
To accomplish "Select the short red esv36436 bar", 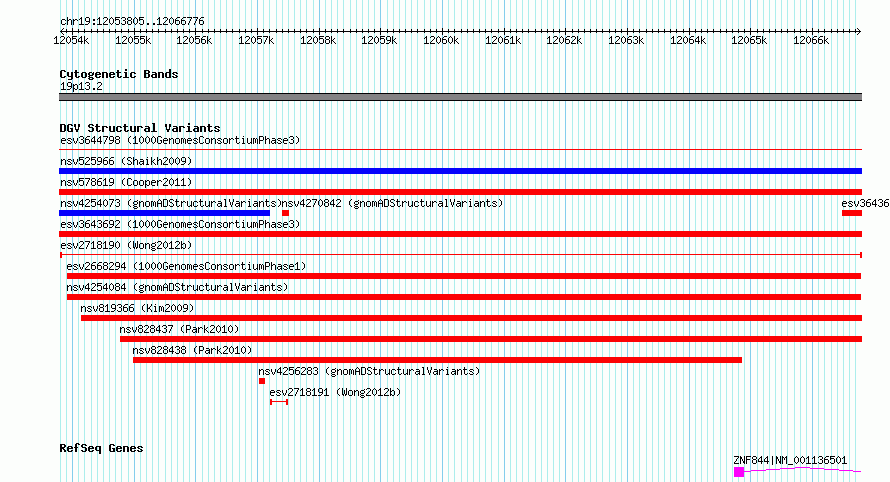I will click(x=852, y=213).
